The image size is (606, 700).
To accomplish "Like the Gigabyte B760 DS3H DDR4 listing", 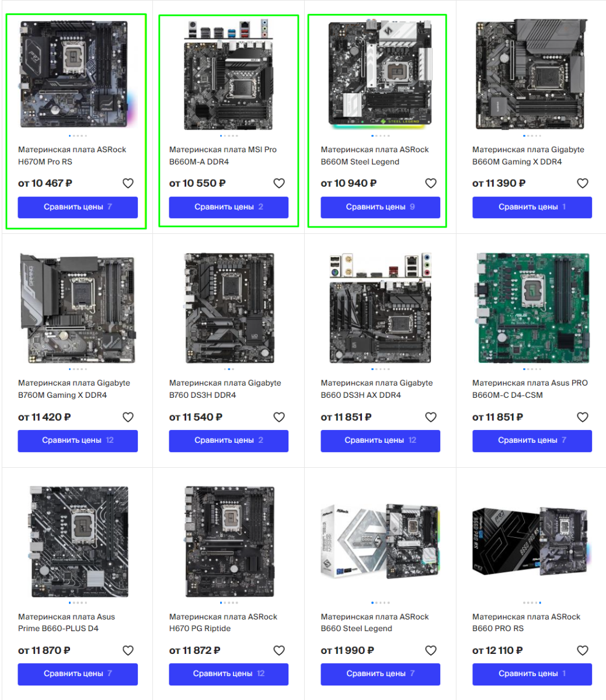I will tap(279, 417).
